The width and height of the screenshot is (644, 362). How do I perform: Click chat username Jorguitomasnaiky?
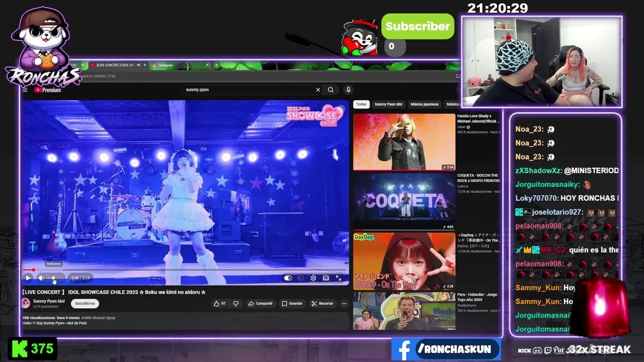tap(547, 185)
